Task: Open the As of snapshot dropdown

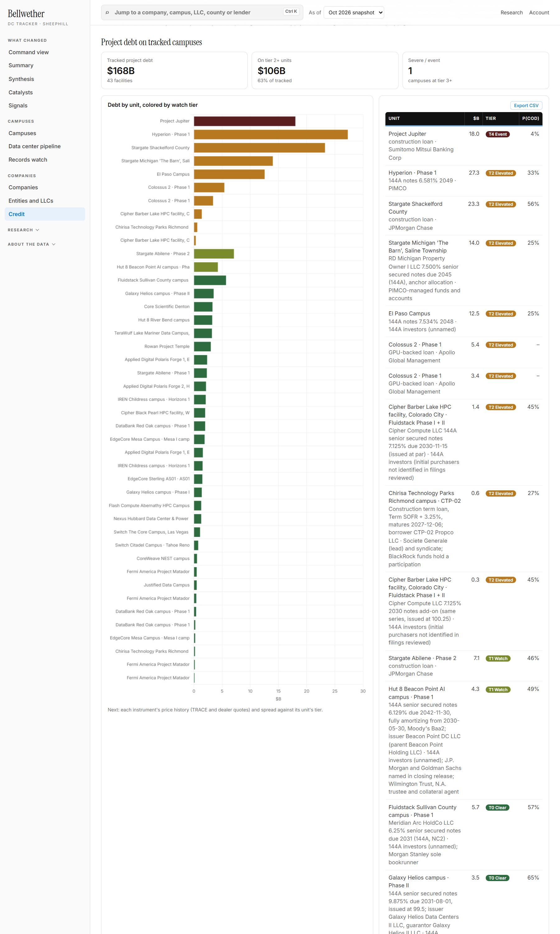Action: (354, 12)
